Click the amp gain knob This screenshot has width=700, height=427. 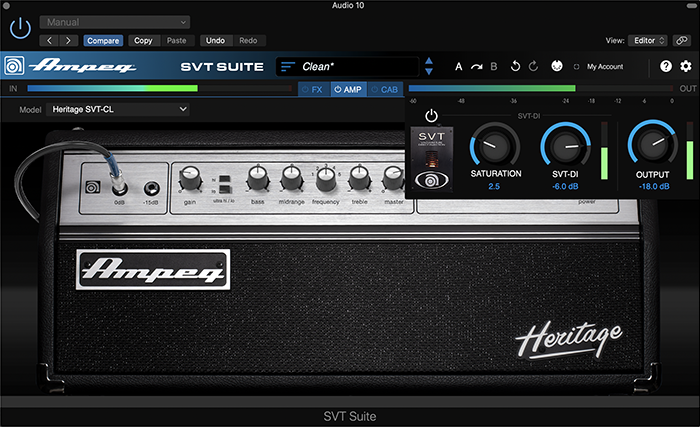tap(190, 178)
